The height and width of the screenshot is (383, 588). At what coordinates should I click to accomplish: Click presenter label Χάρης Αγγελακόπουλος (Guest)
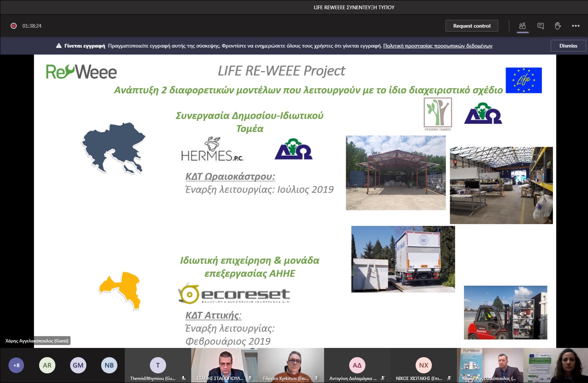37,341
